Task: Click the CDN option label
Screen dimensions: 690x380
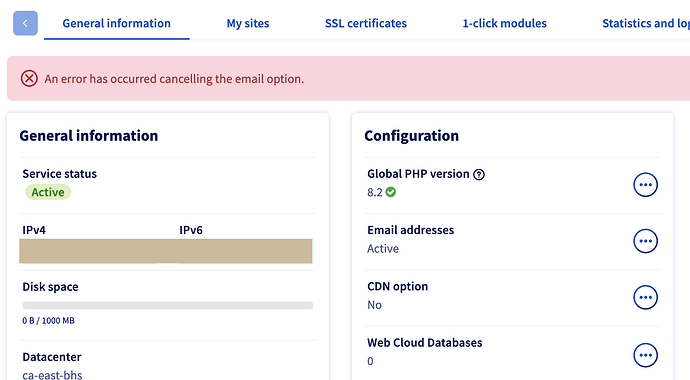Action: coord(397,286)
